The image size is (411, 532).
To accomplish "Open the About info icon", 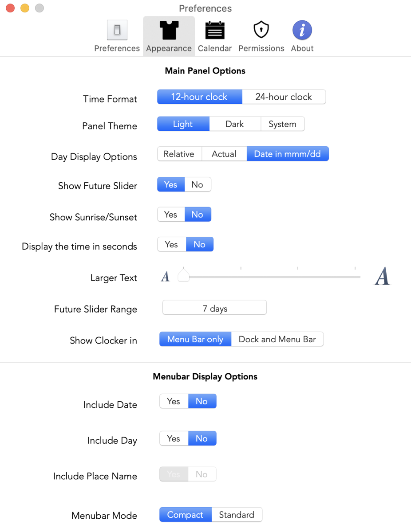I will click(x=302, y=31).
